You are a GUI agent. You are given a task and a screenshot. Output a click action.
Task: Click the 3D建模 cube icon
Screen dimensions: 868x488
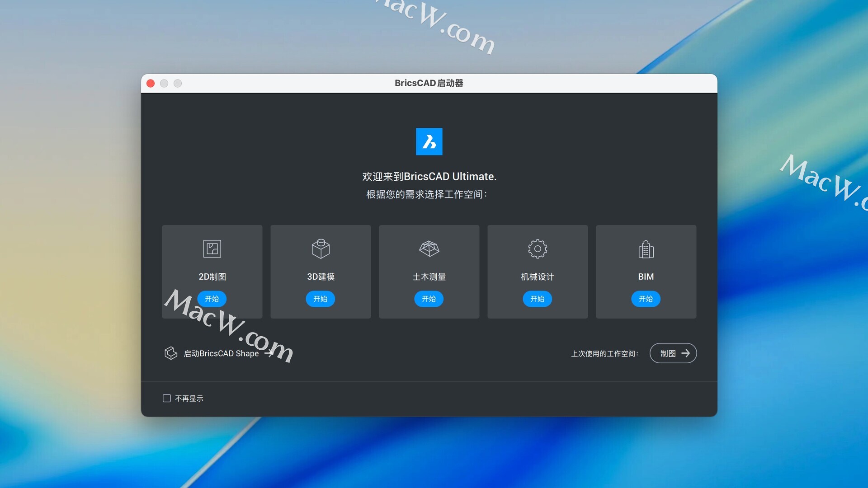(321, 249)
